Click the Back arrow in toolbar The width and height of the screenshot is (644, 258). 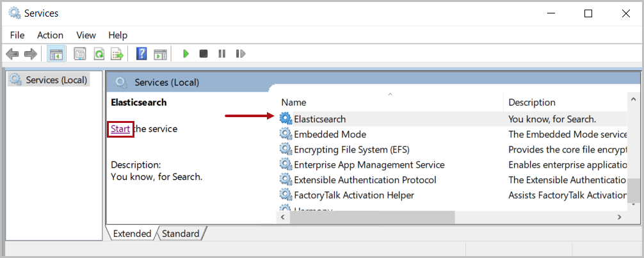click(x=13, y=54)
